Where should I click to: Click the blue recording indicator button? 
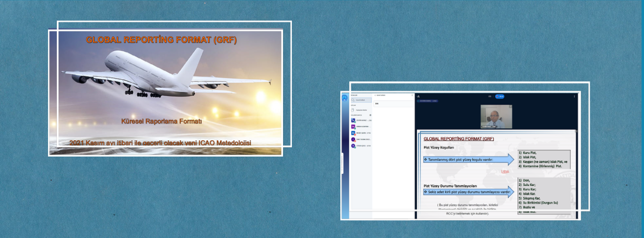coord(500,96)
